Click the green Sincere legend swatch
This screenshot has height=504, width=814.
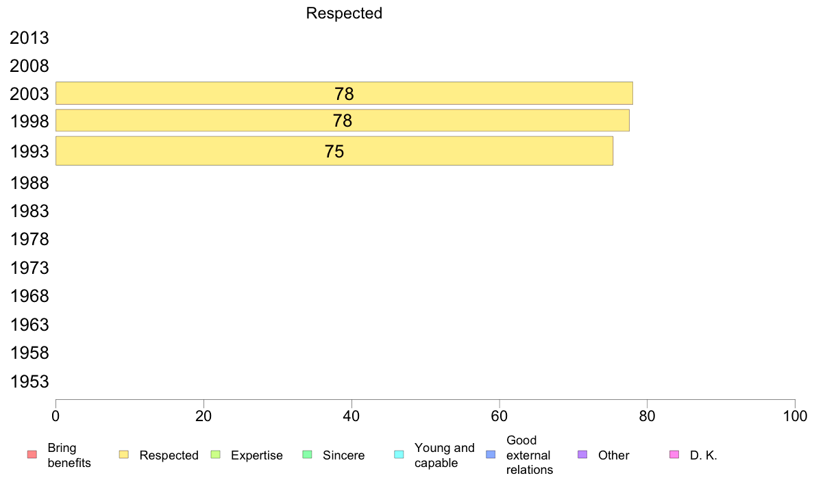[x=307, y=455]
